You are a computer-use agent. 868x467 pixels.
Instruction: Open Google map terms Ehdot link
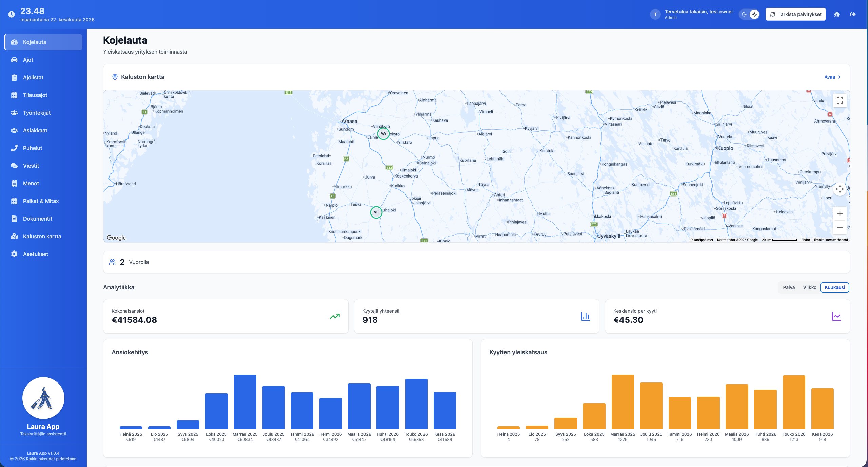tap(805, 240)
